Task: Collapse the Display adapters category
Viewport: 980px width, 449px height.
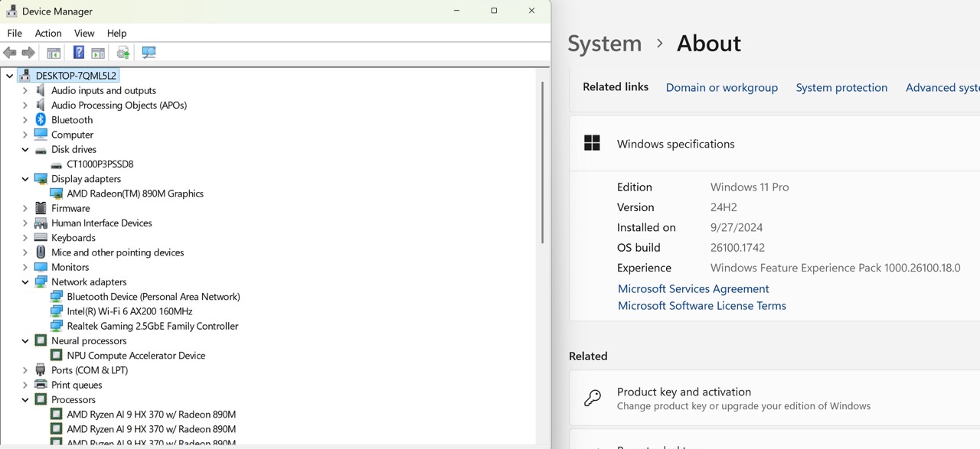Action: (25, 179)
